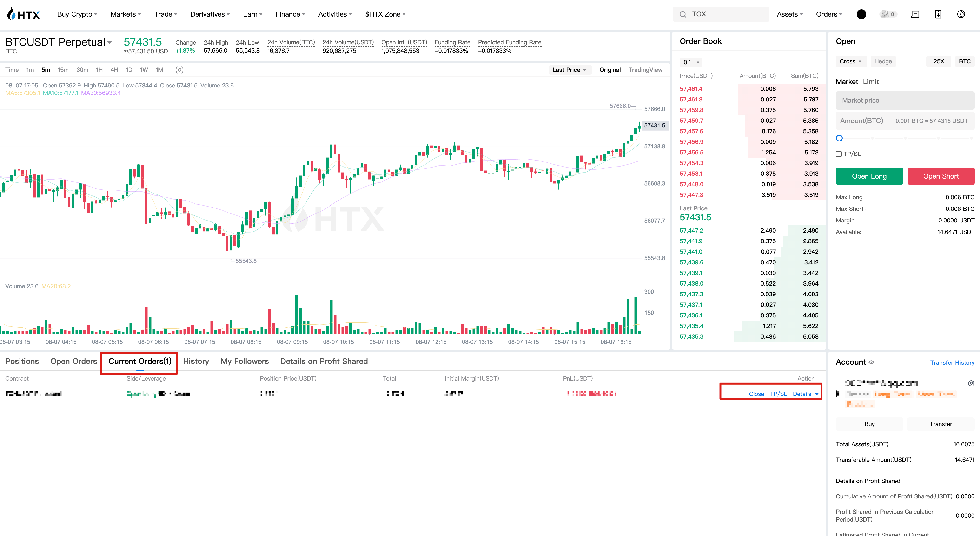Click the Market price field
The height and width of the screenshot is (536, 980).
(905, 100)
